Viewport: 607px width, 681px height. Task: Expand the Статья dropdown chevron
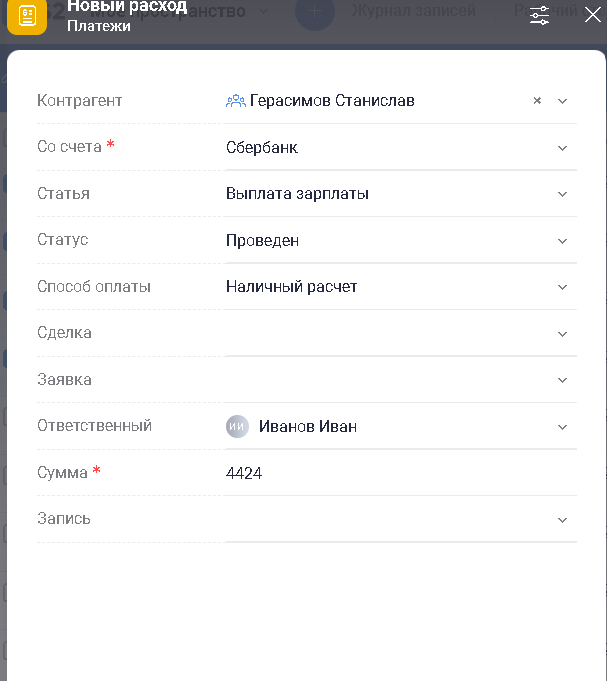pos(562,194)
